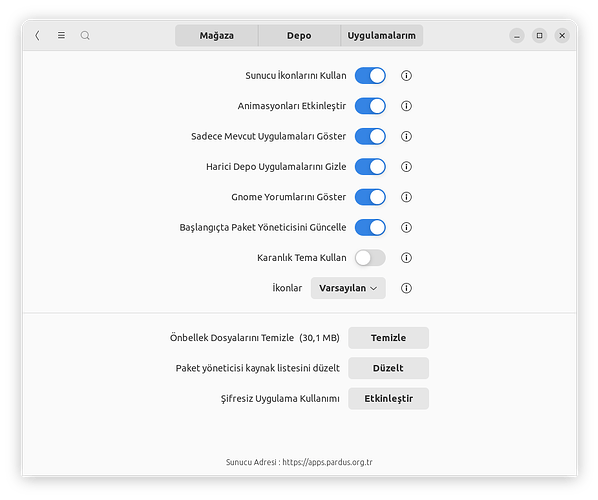Open the Uygulamalarım tab
This screenshot has width=598, height=500.
381,35
